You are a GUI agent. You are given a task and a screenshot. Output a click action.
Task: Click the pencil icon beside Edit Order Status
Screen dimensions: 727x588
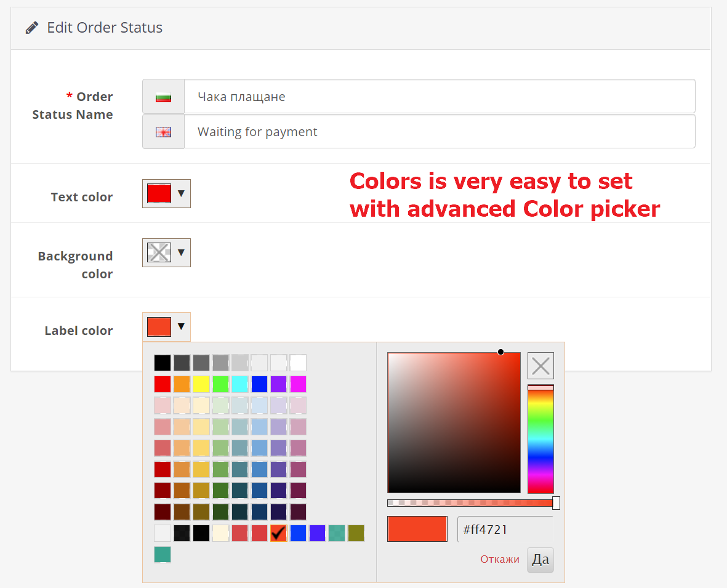coord(31,28)
